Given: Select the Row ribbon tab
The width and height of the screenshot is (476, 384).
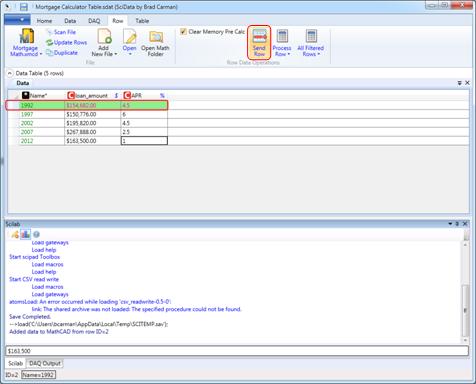Looking at the screenshot, I should coord(118,21).
